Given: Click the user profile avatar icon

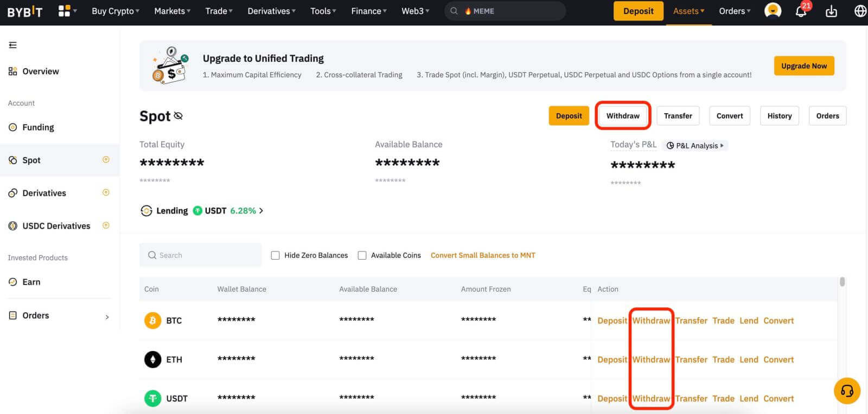Looking at the screenshot, I should point(773,11).
